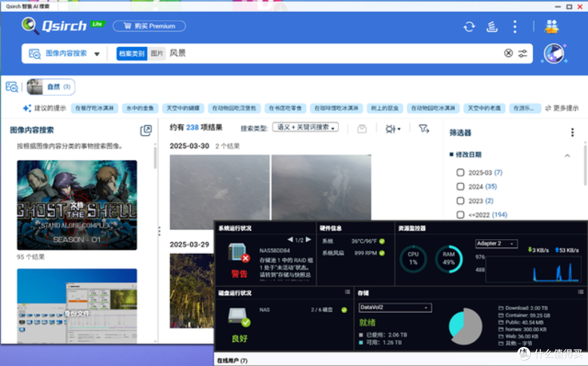The height and width of the screenshot is (366, 588).
Task: Open Adapter 2 network dropdown
Action: (497, 244)
